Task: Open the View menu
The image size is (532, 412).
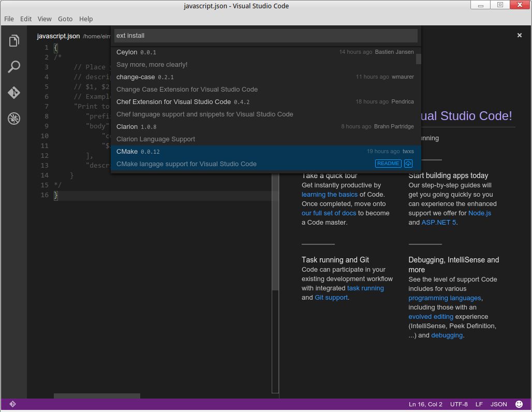Action: tap(45, 19)
